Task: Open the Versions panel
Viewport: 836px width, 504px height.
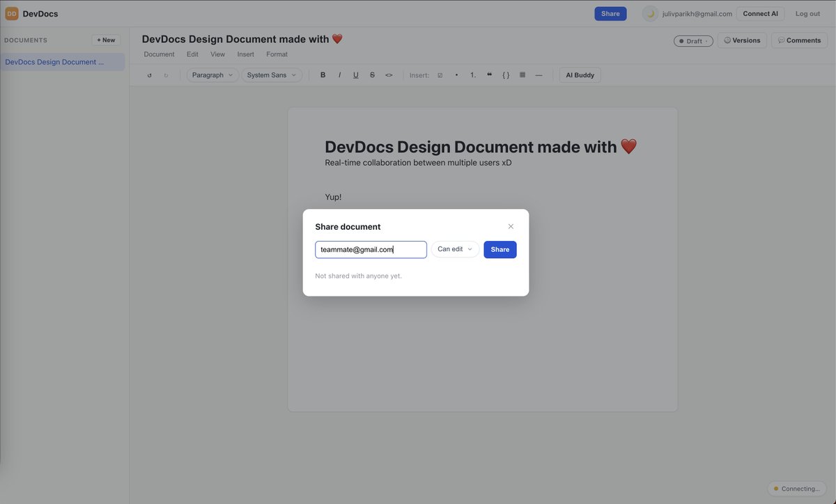Action: click(742, 40)
